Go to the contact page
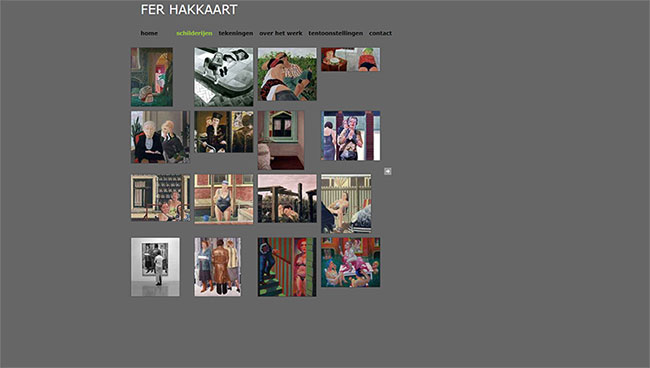The width and height of the screenshot is (650, 368). [x=380, y=33]
